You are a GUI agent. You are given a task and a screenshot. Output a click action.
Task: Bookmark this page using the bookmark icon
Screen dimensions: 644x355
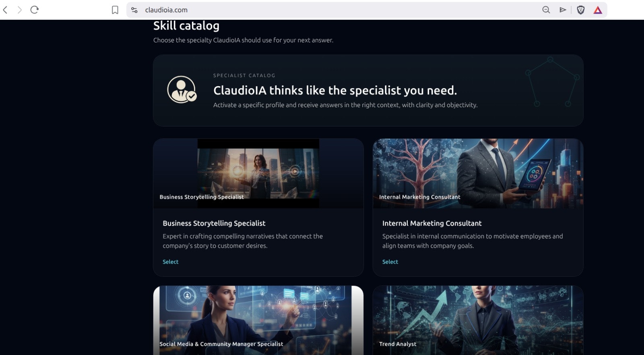[x=115, y=10]
